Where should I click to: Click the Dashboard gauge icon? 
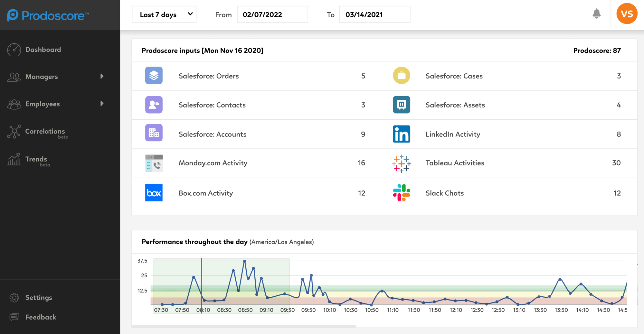(x=14, y=50)
